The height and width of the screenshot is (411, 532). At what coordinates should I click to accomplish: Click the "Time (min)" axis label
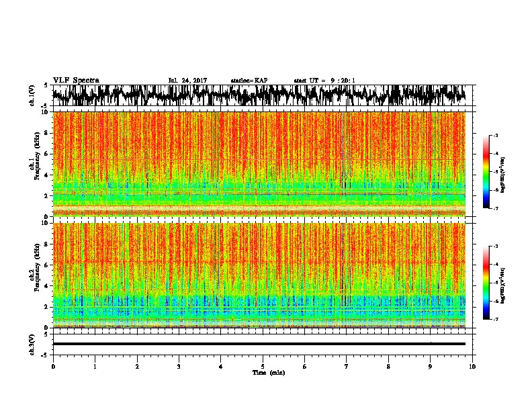tap(269, 373)
